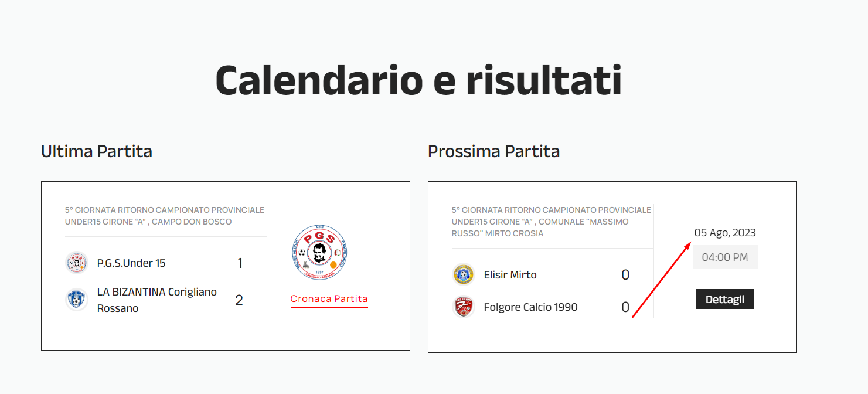Click LA BIZANTINA's score of 2
This screenshot has width=868, height=394.
(239, 300)
